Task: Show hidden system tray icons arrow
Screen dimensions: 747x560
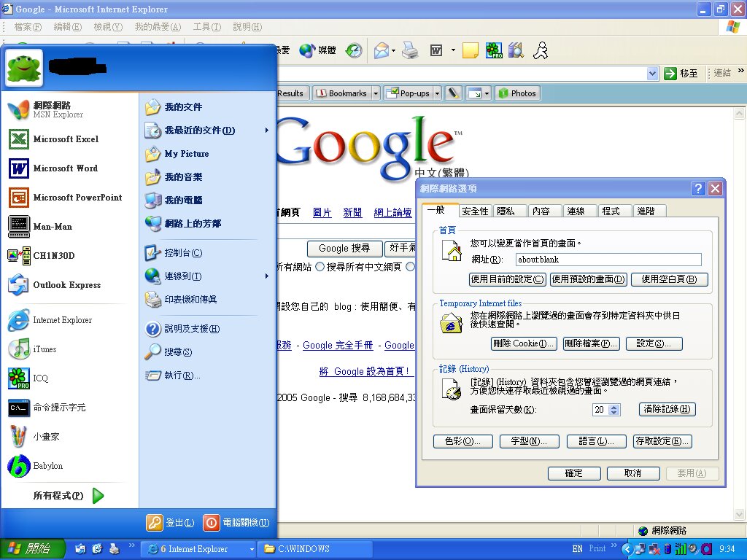Action: tap(627, 549)
